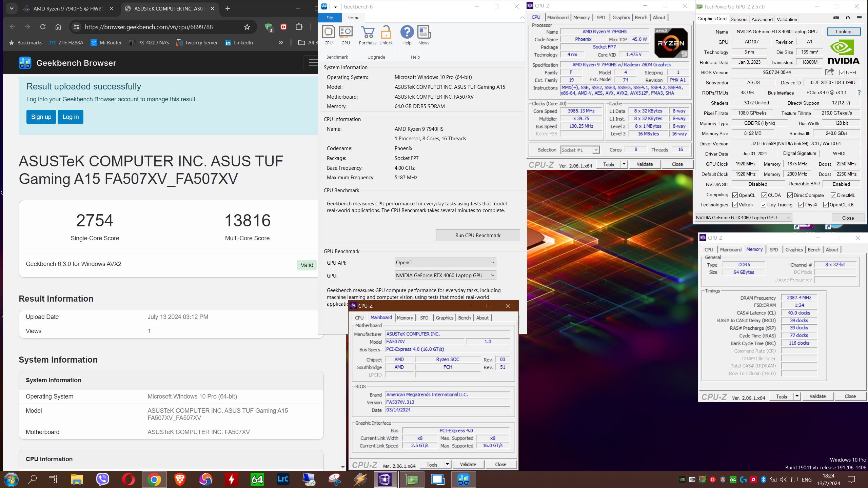Viewport: 868px width, 488px height.
Task: Click the browser address bar URL
Action: pos(149,27)
